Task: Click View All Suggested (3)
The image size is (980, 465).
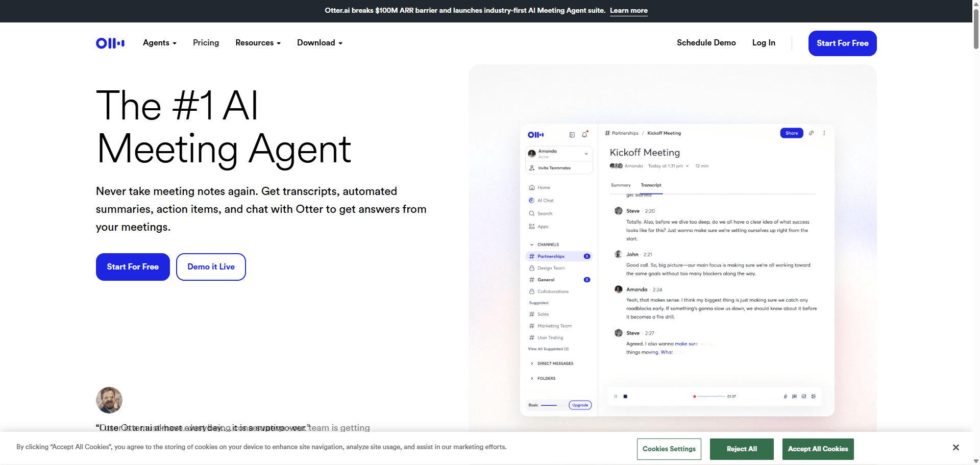Action: click(x=548, y=349)
